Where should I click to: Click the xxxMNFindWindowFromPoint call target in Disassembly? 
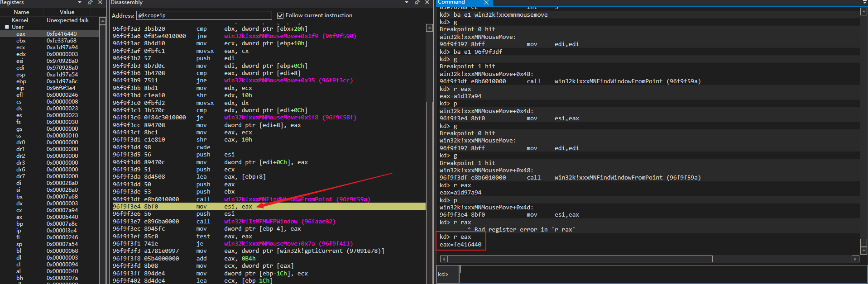click(x=297, y=199)
